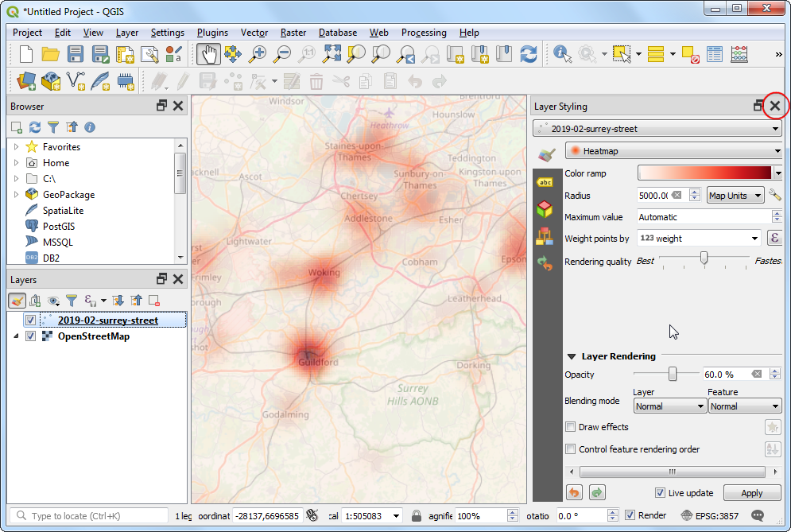This screenshot has width=791, height=532.
Task: Open the Processing menu
Action: [423, 33]
